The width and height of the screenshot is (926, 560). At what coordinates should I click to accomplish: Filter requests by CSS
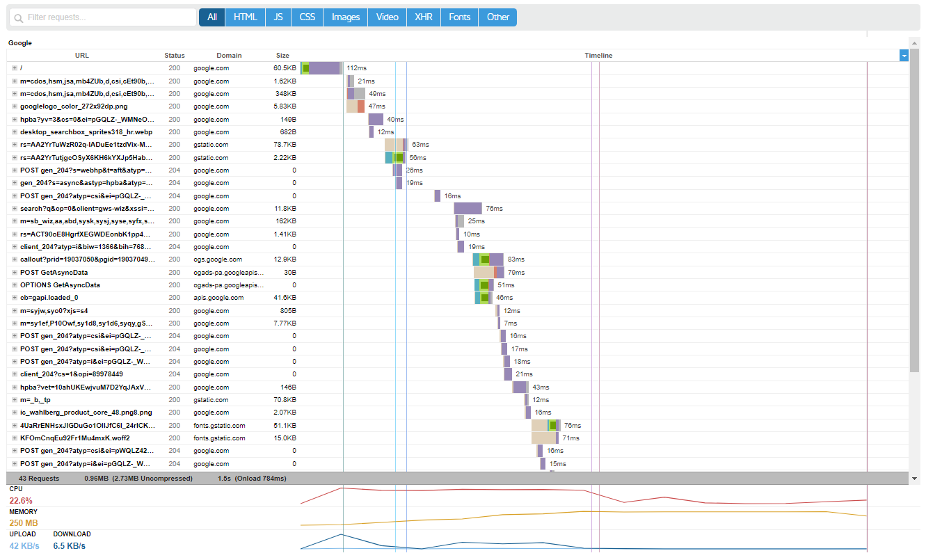(x=307, y=17)
